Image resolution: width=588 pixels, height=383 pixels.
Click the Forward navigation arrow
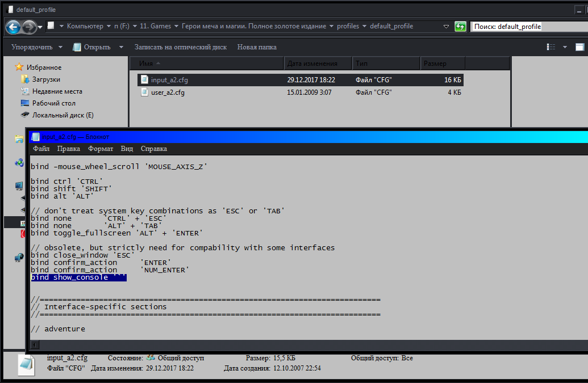(29, 27)
